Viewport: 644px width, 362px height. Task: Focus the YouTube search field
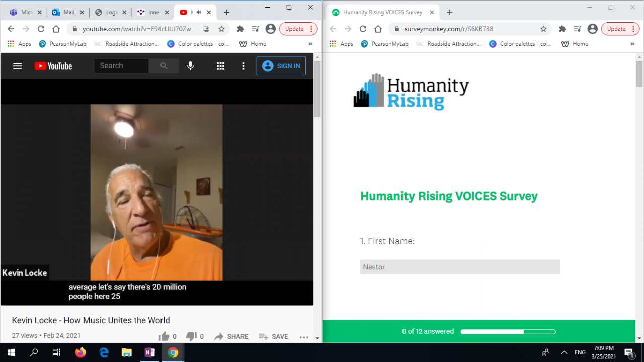click(121, 66)
